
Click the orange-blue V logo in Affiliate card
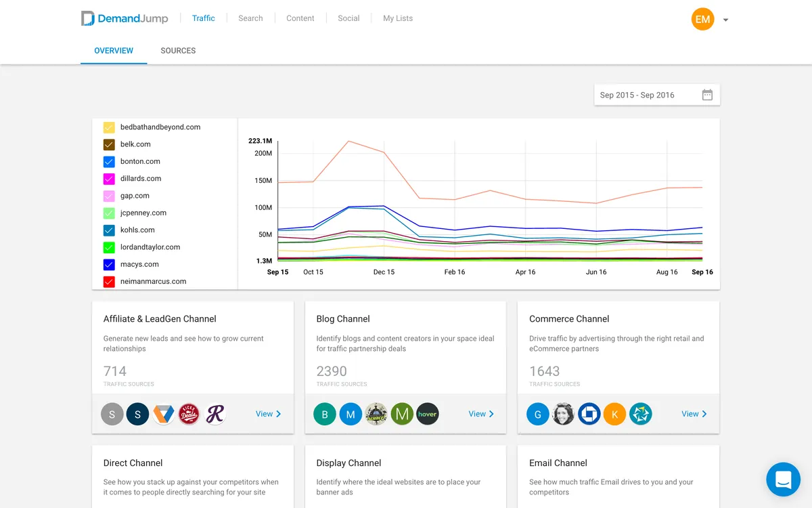163,414
